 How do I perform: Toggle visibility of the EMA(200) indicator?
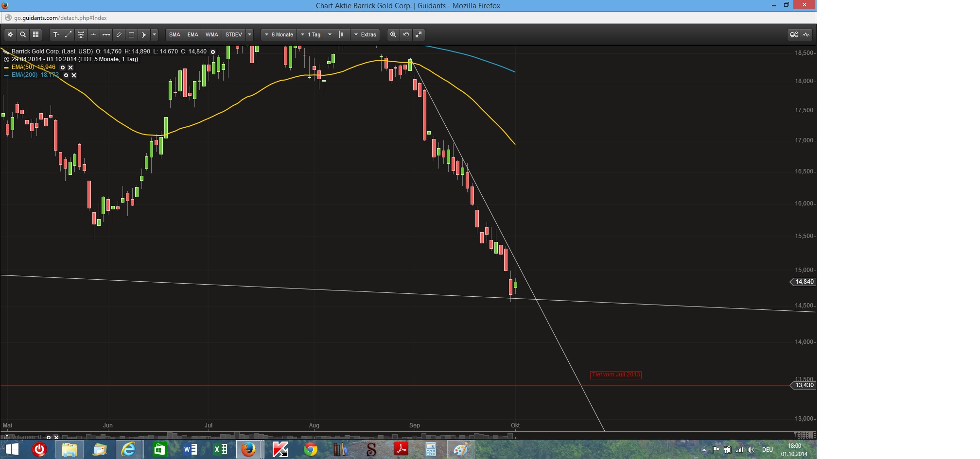(x=66, y=75)
